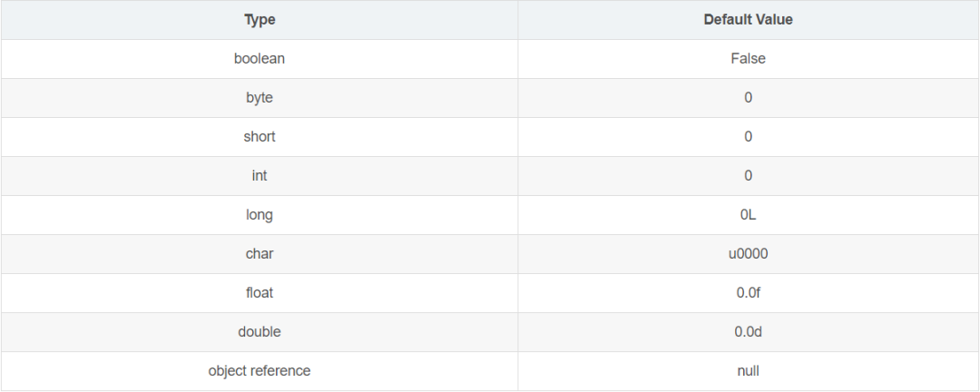Click the Type column header

coord(260,19)
